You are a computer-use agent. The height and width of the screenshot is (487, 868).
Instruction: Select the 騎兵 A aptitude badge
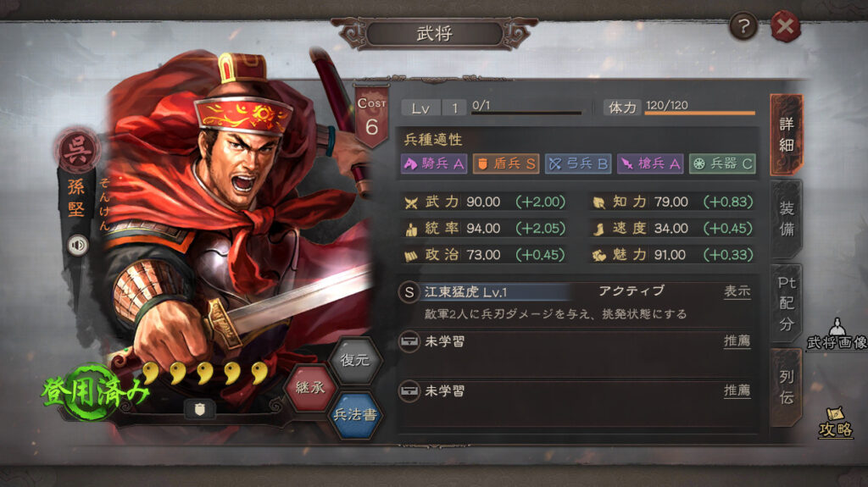434,163
